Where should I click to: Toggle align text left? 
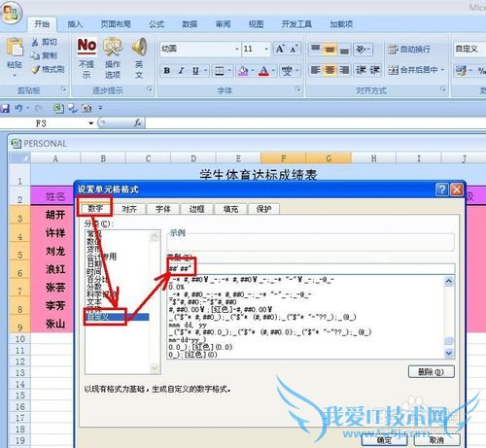[315, 70]
